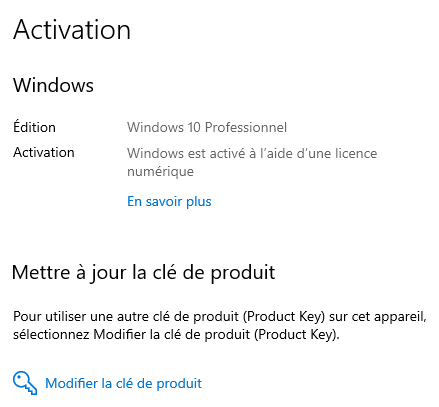The image size is (439, 407).
Task: Click the word Professionnel in the edition value
Action: coord(246,127)
